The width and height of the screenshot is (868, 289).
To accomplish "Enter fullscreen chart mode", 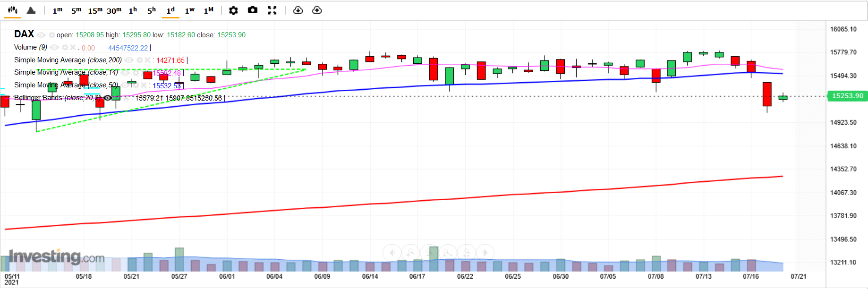I will pyautogui.click(x=272, y=10).
